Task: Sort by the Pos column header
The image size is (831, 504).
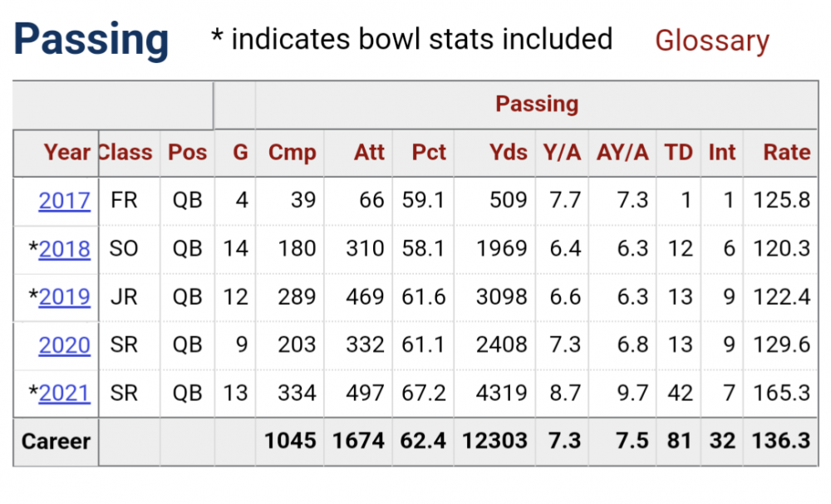Action: [x=187, y=153]
